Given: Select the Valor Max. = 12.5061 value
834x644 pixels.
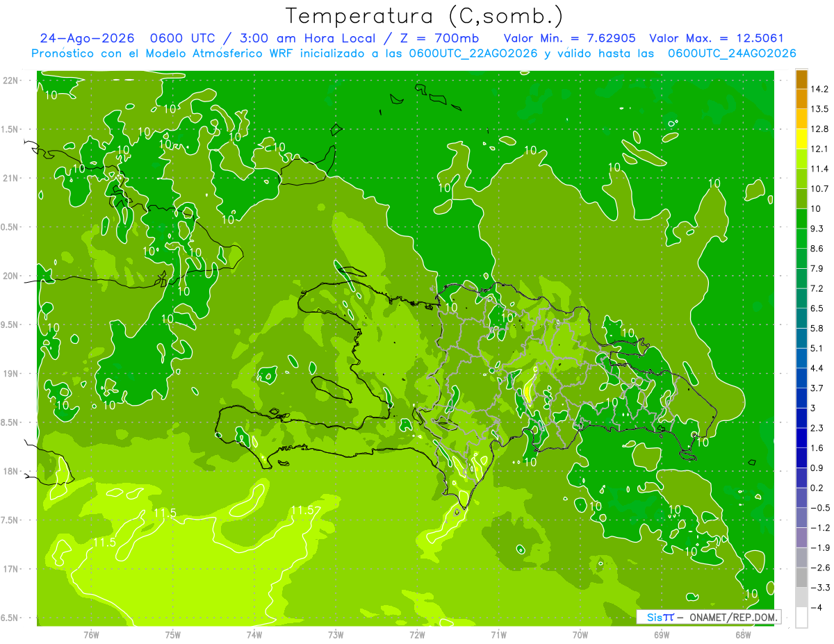Looking at the screenshot, I should point(717,38).
